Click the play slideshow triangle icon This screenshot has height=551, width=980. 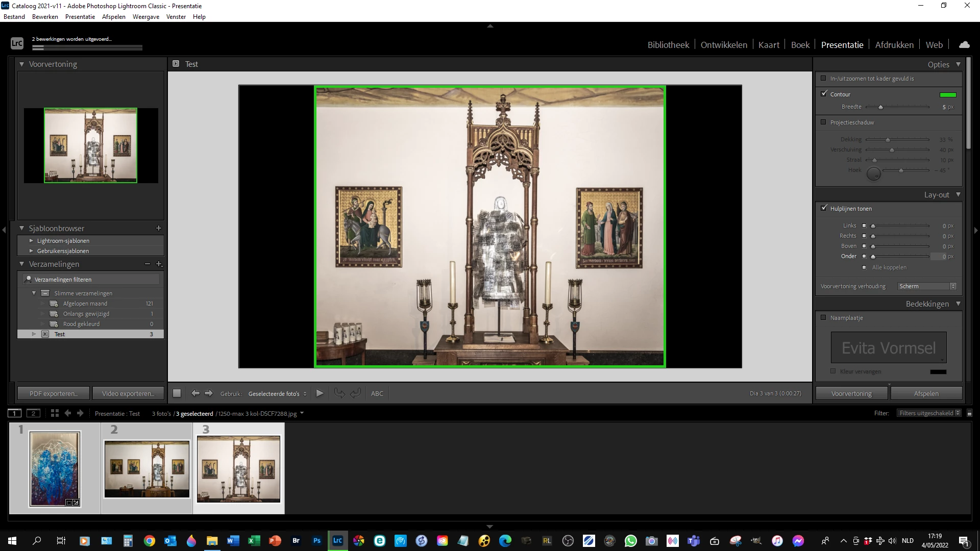tap(320, 393)
